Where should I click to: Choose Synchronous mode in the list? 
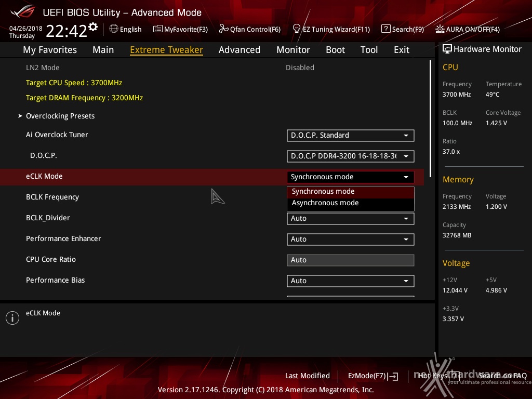coord(351,192)
